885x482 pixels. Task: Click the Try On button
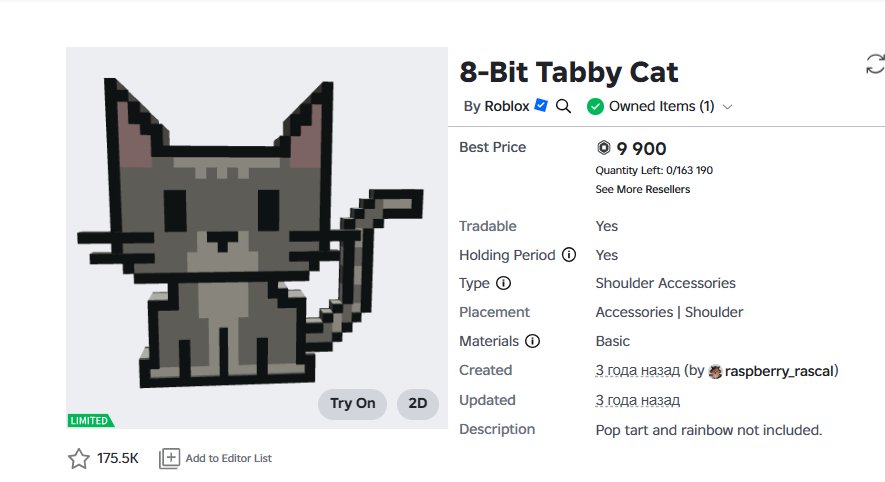352,404
